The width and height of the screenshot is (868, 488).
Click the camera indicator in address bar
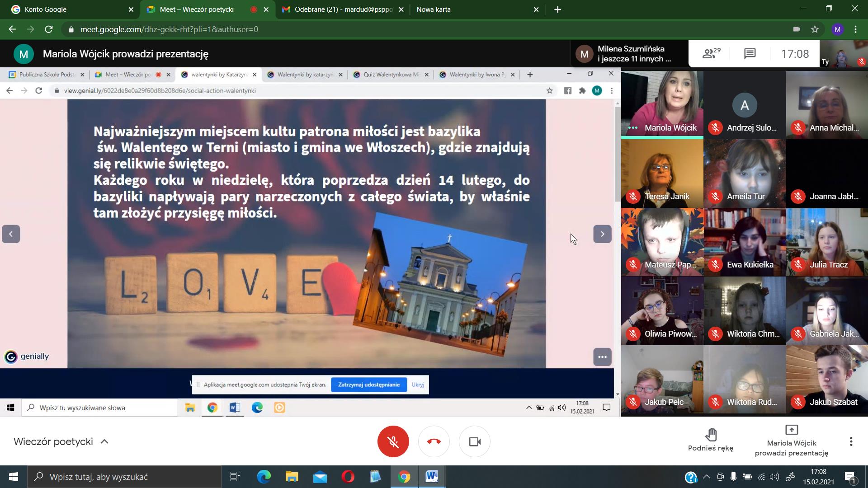coord(797,29)
